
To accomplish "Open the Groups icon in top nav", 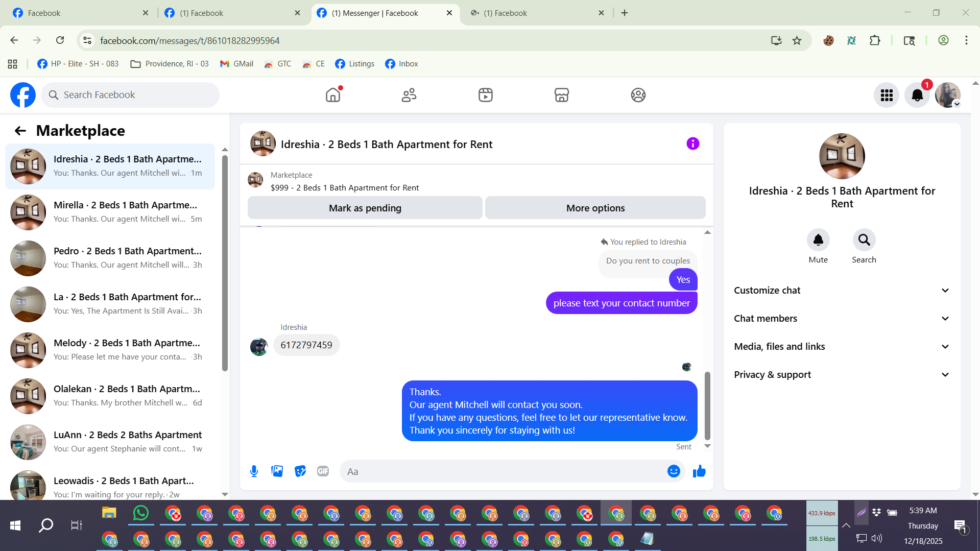I will (x=638, y=95).
